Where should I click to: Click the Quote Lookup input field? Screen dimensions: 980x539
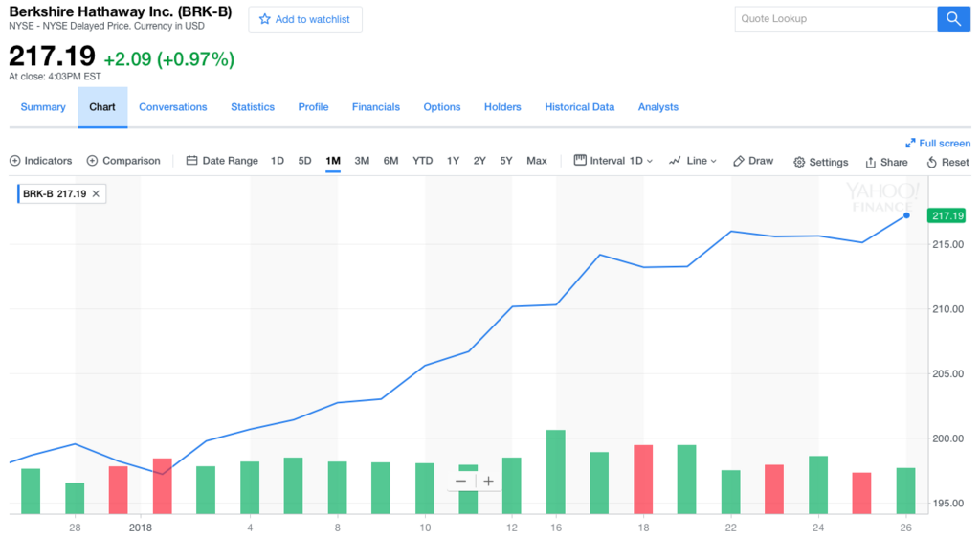pyautogui.click(x=835, y=19)
